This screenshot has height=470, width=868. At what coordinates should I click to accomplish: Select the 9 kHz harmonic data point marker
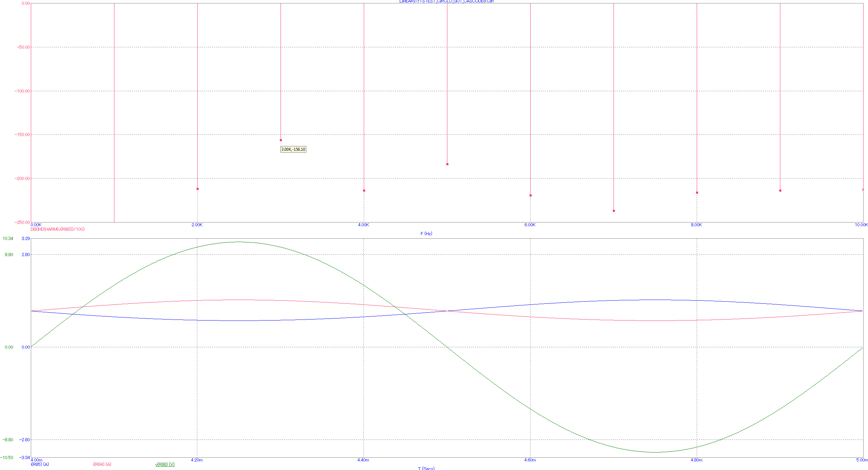(x=780, y=191)
